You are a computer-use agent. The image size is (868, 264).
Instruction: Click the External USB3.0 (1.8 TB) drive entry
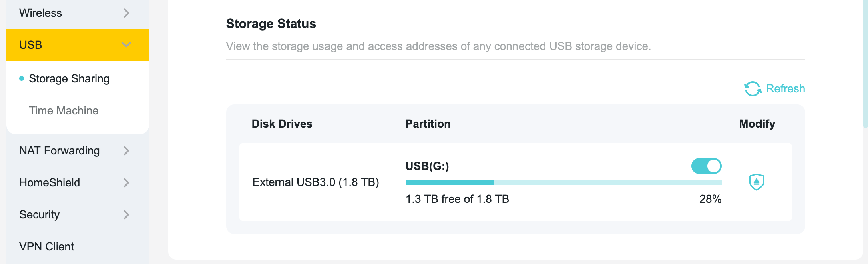[315, 182]
